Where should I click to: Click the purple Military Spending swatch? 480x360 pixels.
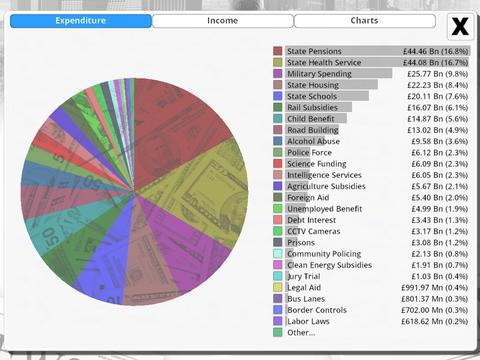point(278,74)
